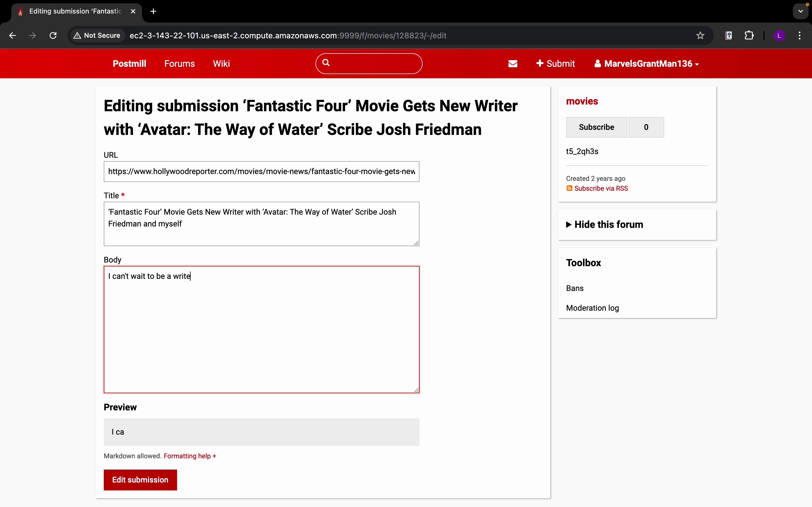The height and width of the screenshot is (507, 812).
Task: Open a new browser tab
Action: coord(153,11)
